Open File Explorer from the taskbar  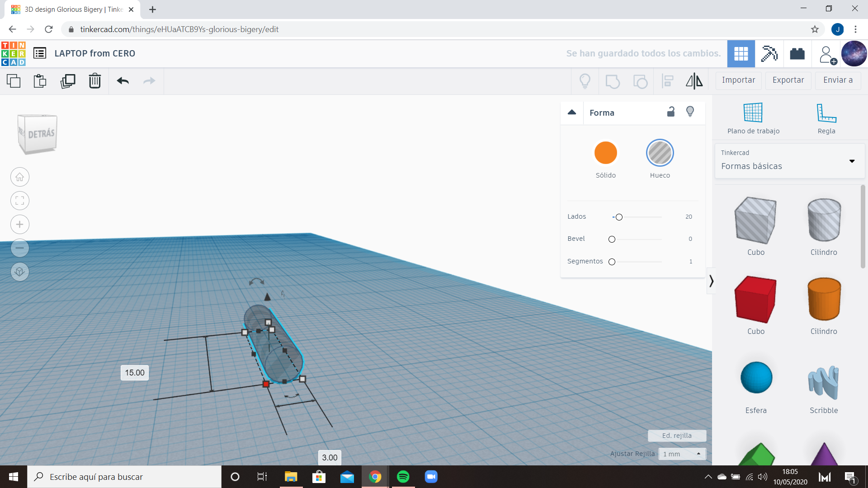(x=291, y=477)
